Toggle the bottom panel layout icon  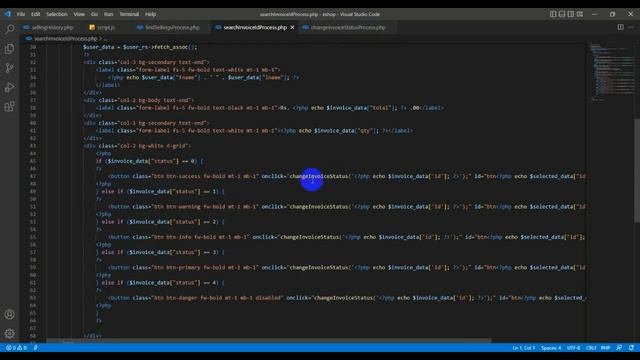(562, 14)
